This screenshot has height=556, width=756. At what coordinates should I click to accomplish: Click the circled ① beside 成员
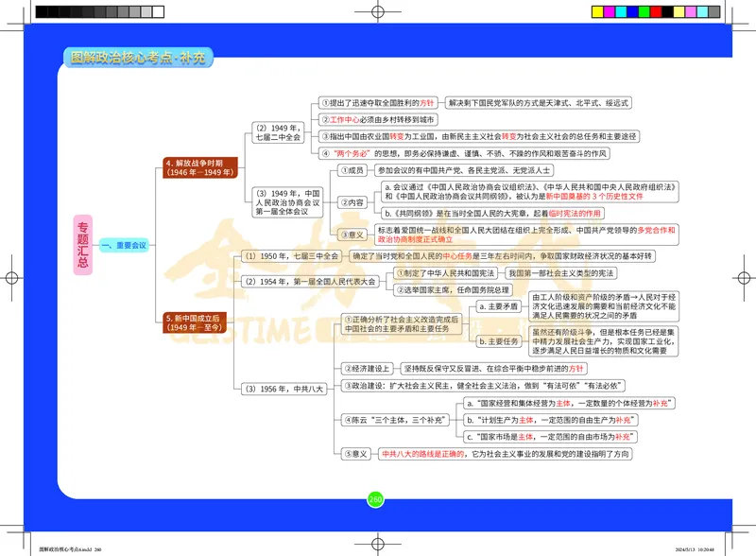click(x=344, y=171)
